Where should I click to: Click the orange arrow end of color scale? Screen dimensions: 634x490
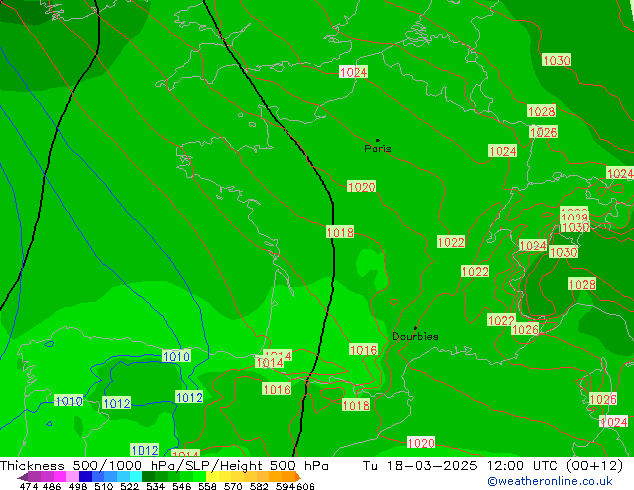click(x=298, y=477)
